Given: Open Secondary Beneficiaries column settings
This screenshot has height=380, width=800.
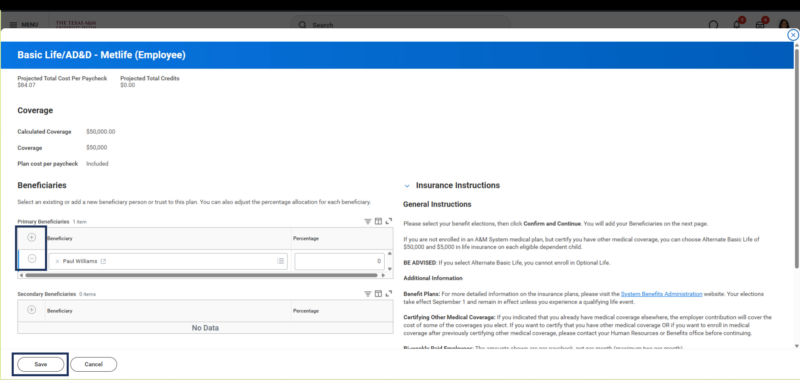Looking at the screenshot, I should [378, 294].
